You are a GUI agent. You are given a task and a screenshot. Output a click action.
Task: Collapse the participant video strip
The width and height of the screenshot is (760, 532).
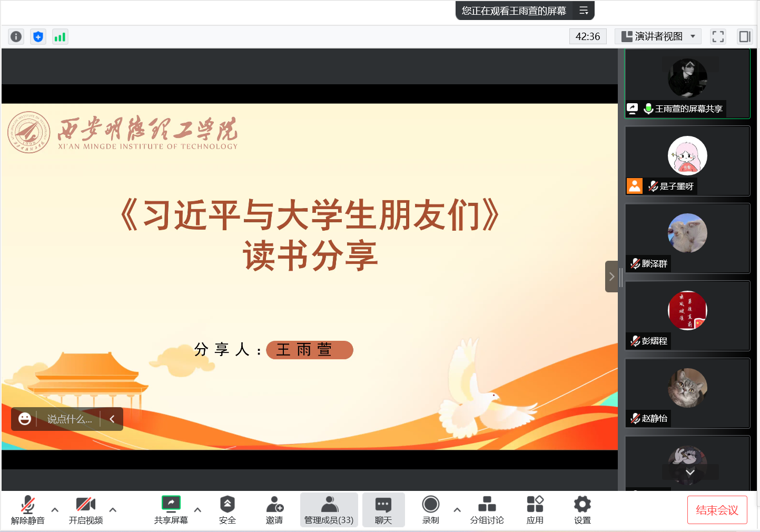pyautogui.click(x=611, y=277)
